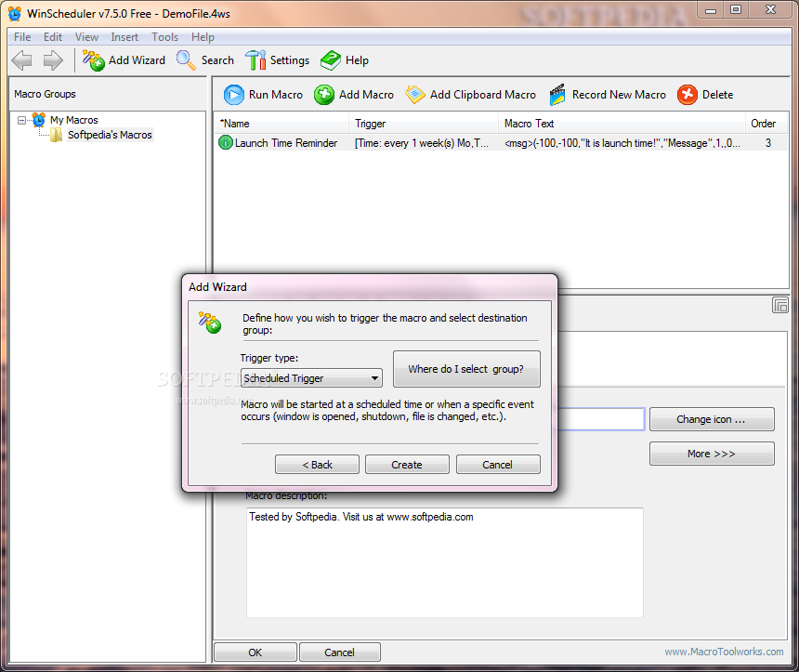The height and width of the screenshot is (672, 799).
Task: Select Softpedia's Macros group label
Action: [x=110, y=135]
